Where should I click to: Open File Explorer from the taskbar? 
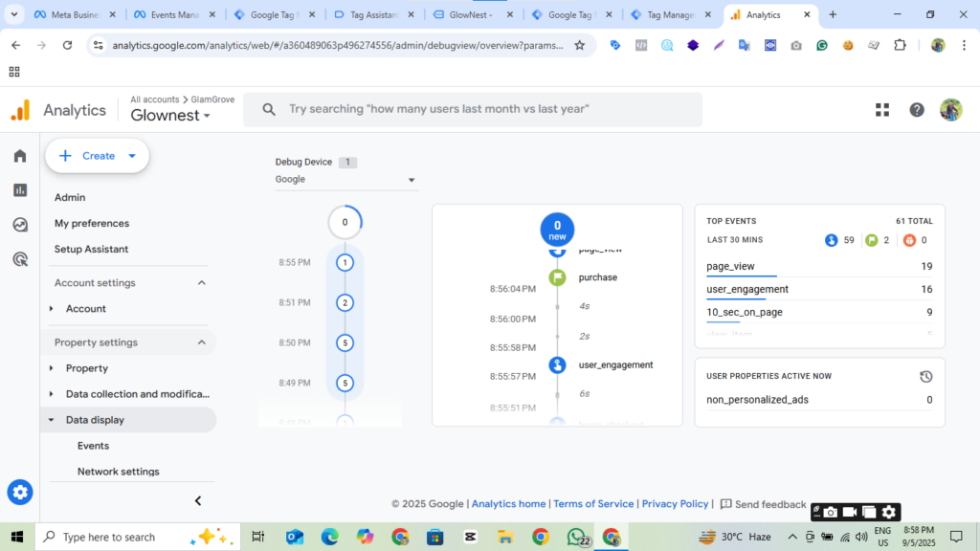pos(505,537)
